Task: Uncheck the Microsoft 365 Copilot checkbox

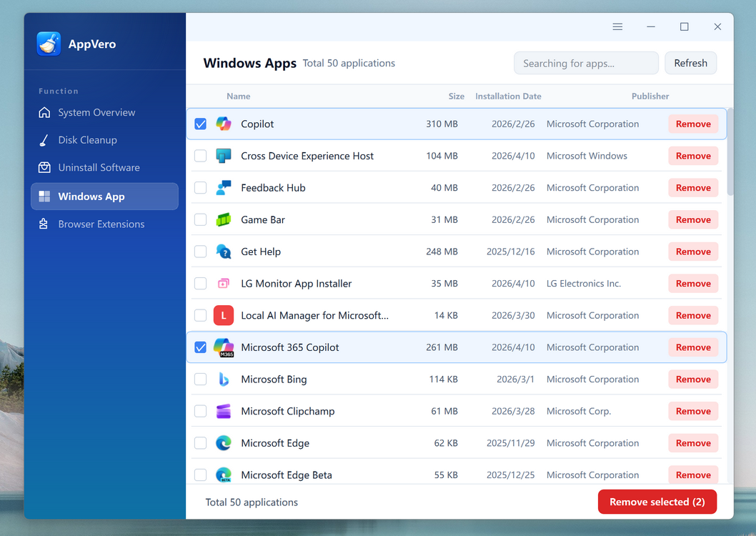Action: coord(201,347)
